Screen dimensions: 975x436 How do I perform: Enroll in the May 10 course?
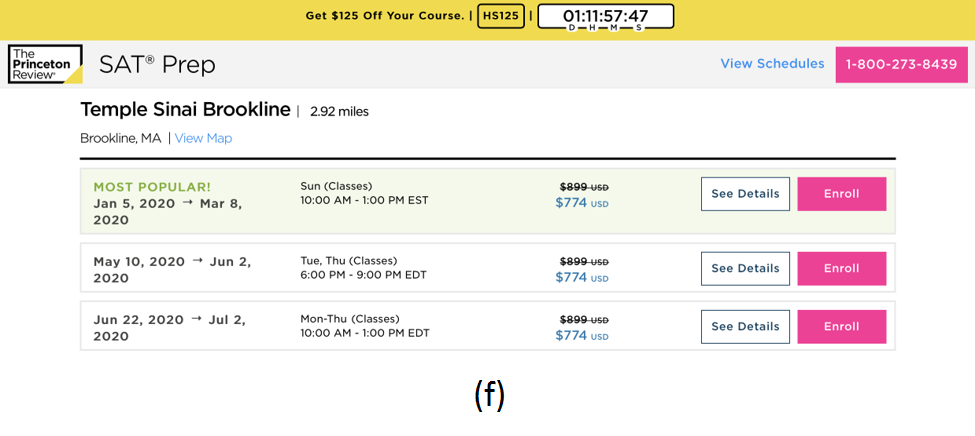click(841, 268)
